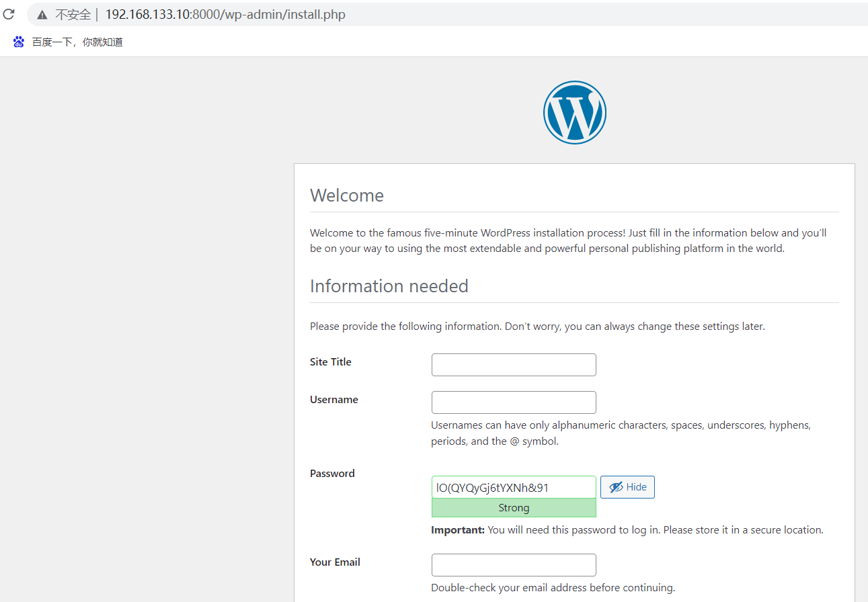Click the Double-check your email address hint

553,587
